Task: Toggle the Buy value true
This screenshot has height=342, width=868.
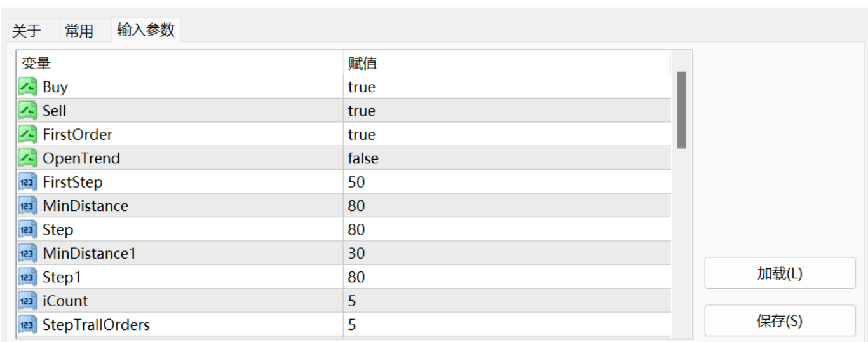Action: coord(362,87)
